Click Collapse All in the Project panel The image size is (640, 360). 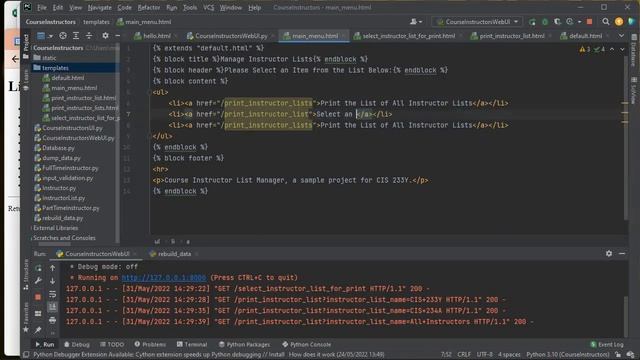coord(89,36)
